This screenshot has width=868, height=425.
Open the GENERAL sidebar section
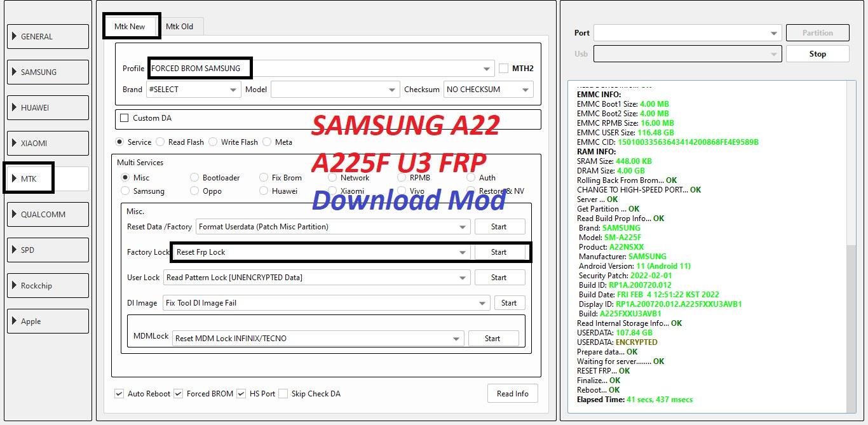(48, 36)
